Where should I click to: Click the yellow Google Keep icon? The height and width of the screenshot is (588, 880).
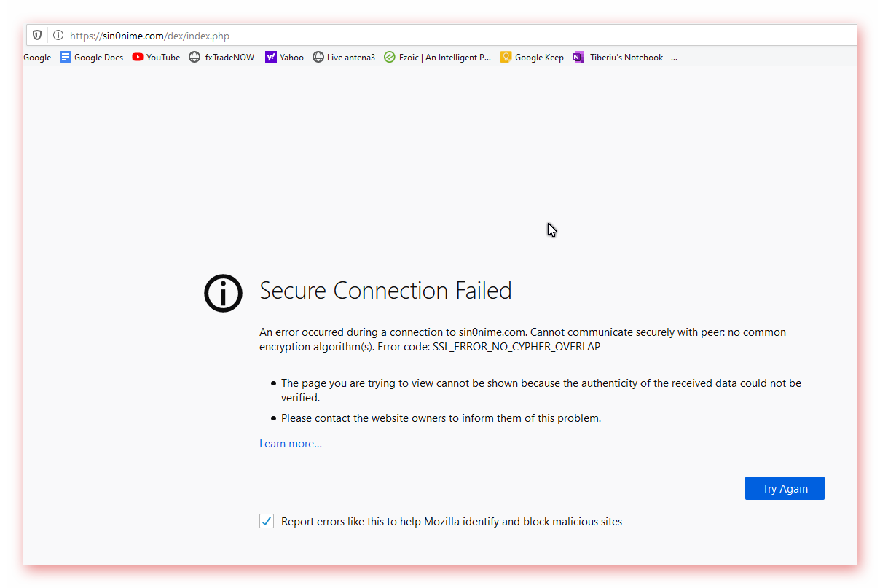(506, 57)
